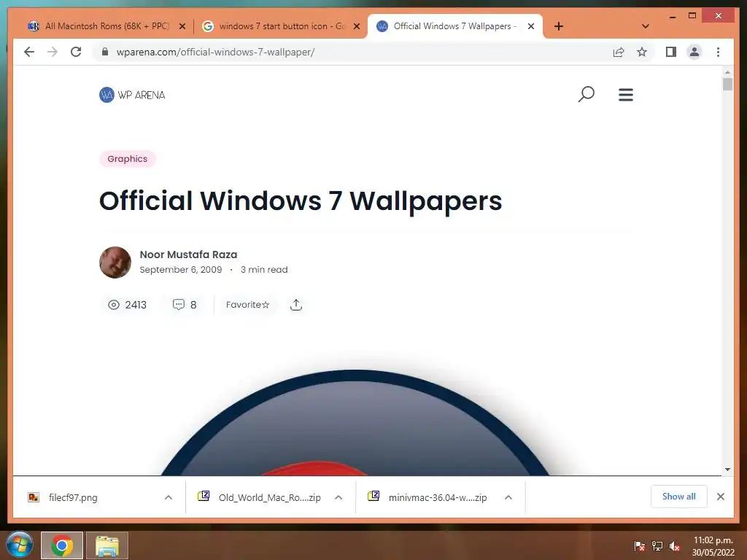Click the 3 min read text
This screenshot has width=747, height=560.
[264, 270]
